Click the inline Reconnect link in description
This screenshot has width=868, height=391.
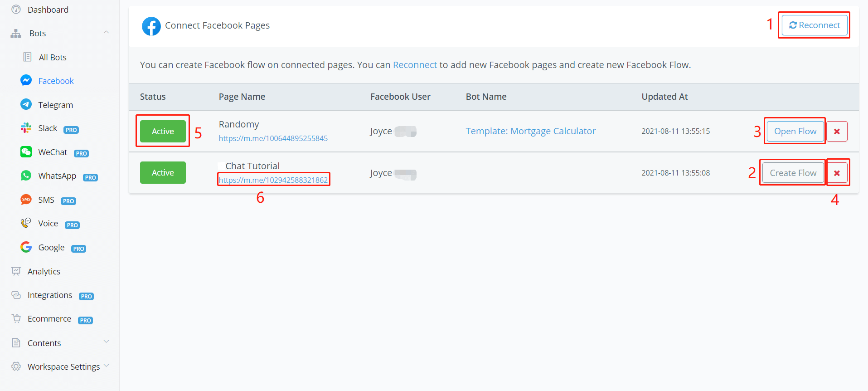click(415, 65)
